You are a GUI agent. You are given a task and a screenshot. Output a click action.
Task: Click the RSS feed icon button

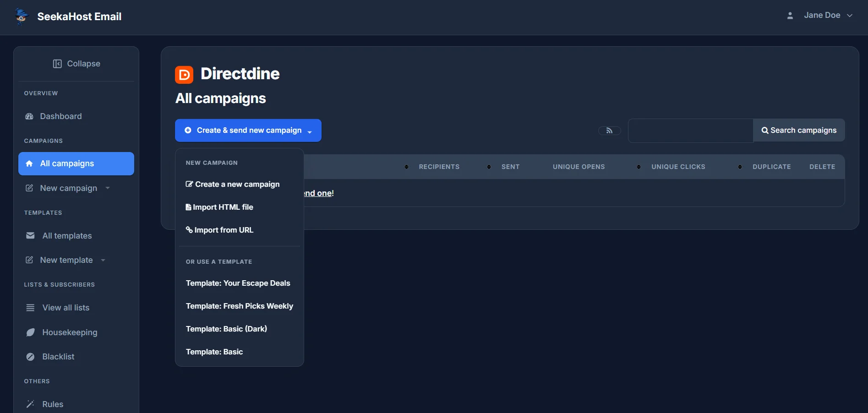[x=610, y=131]
